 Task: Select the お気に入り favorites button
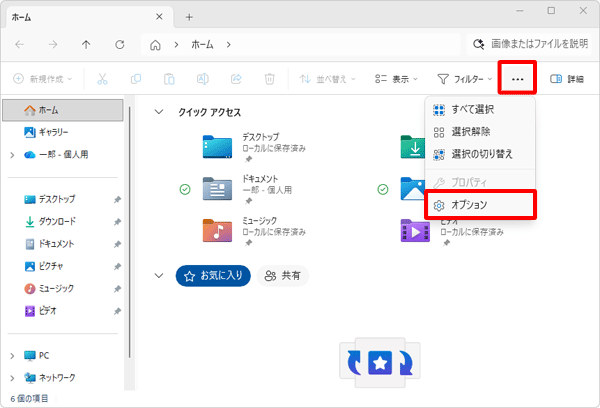point(213,276)
